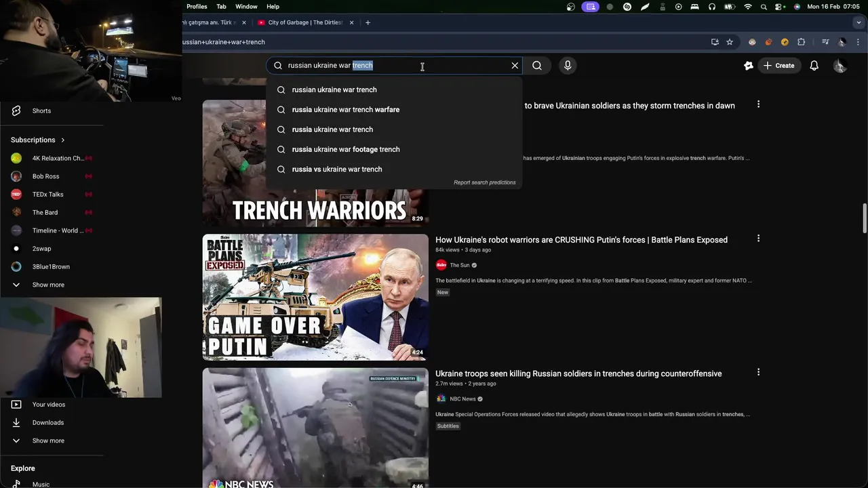Screen dimensions: 868x488
Task: Click the headphones icon in menu bar
Action: (712, 7)
